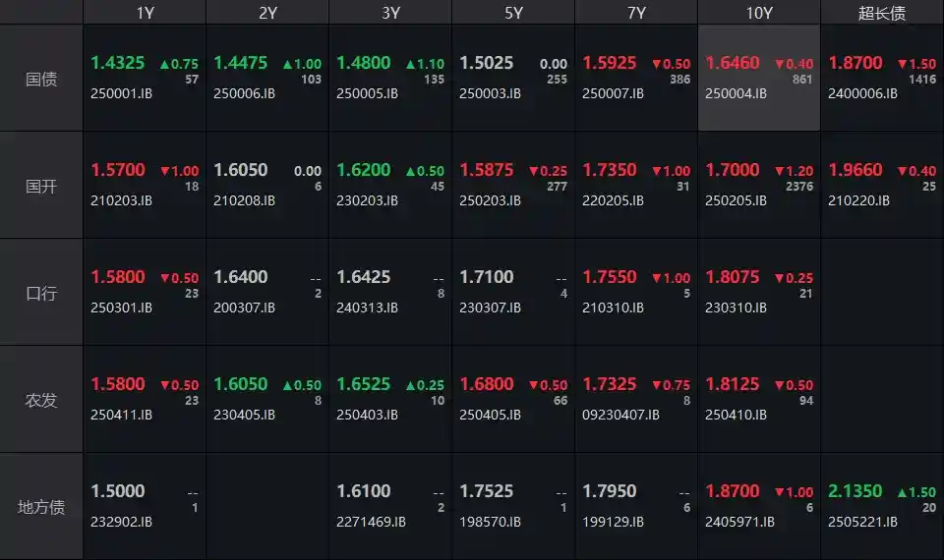Select the 超长债 column header

pos(881,13)
